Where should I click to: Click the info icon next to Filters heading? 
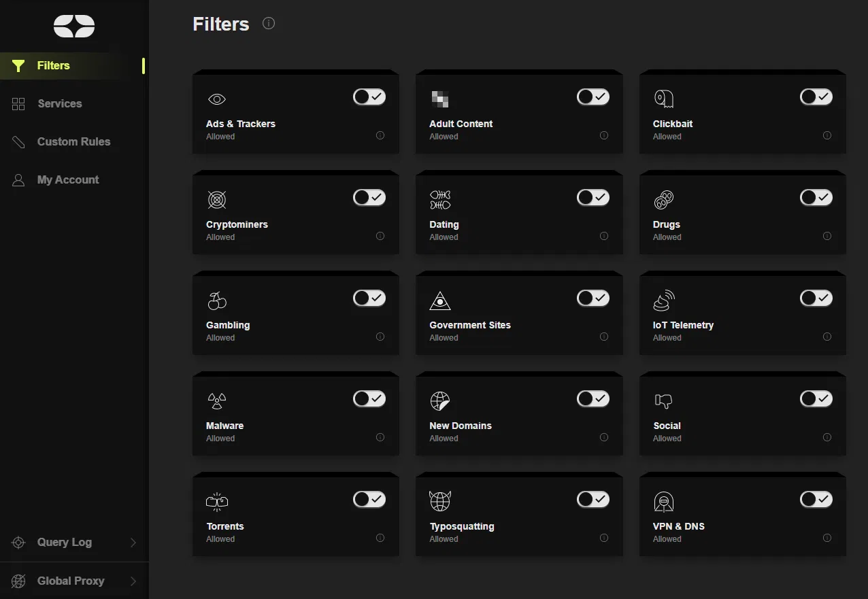pyautogui.click(x=269, y=24)
